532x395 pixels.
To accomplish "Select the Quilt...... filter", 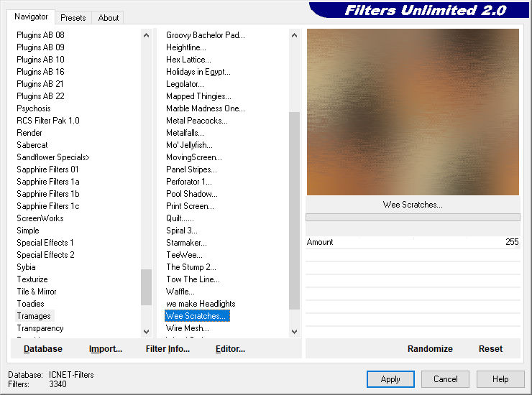I will (180, 218).
